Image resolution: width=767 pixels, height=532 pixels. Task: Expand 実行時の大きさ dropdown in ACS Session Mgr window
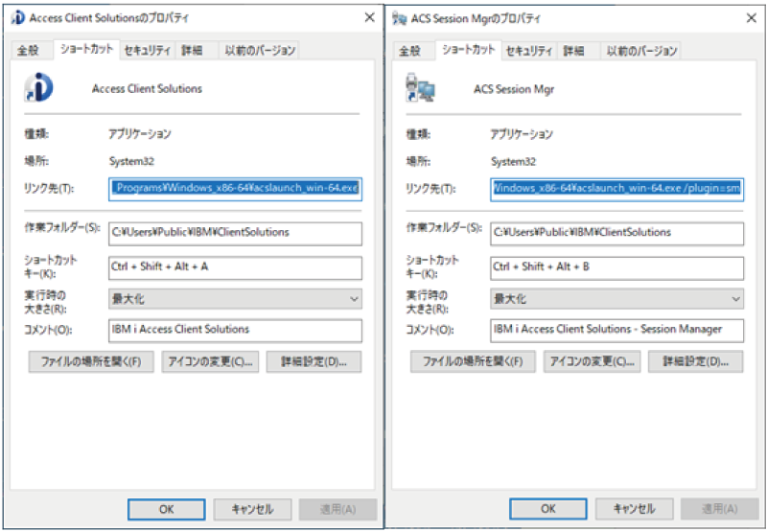(616, 299)
